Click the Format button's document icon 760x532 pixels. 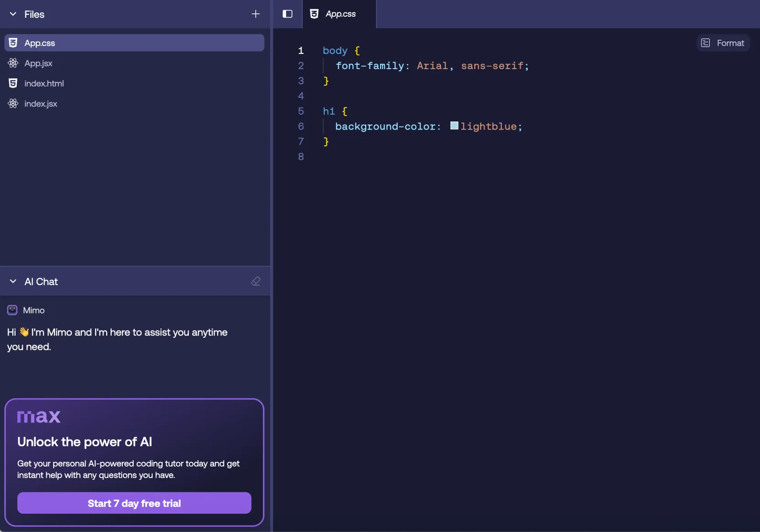point(706,43)
